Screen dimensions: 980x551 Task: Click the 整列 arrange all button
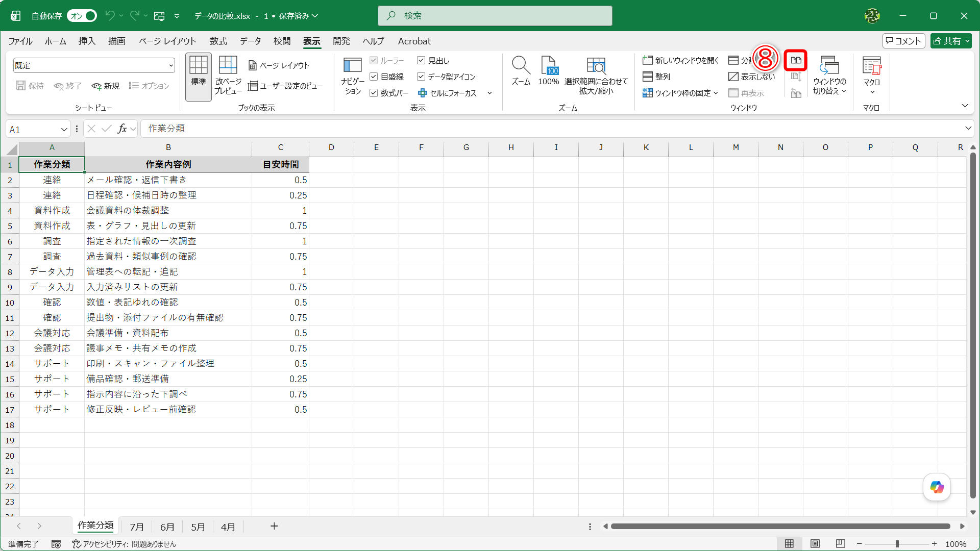656,77
